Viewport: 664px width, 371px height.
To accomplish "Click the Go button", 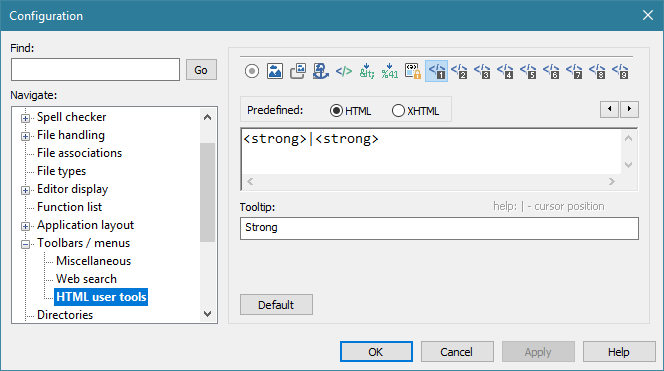I will [x=201, y=70].
